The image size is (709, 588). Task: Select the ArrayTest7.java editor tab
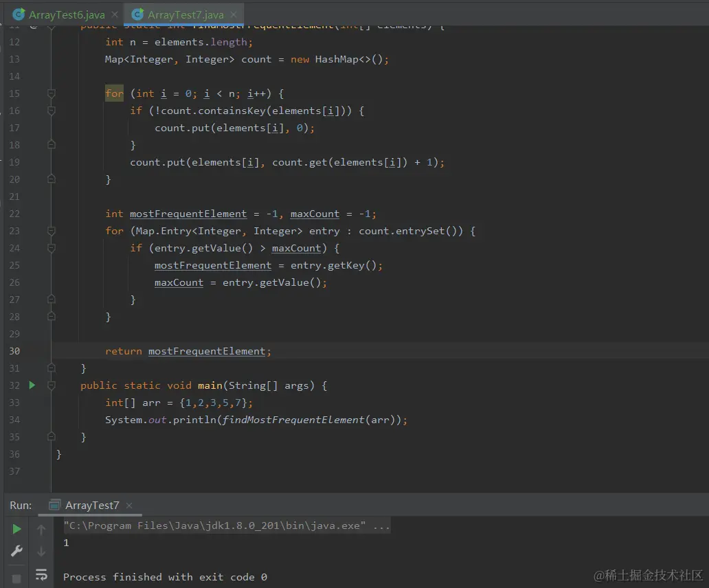point(185,14)
